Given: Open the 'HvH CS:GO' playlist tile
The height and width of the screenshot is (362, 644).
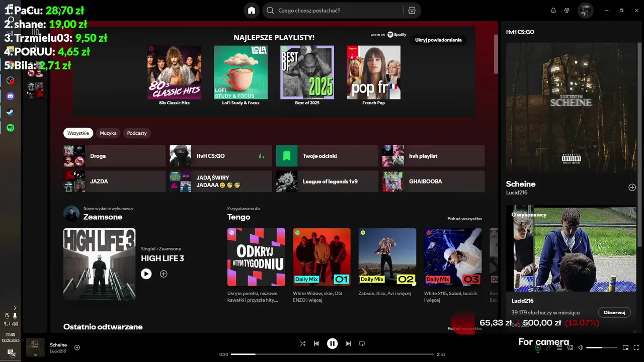Looking at the screenshot, I should (x=220, y=156).
